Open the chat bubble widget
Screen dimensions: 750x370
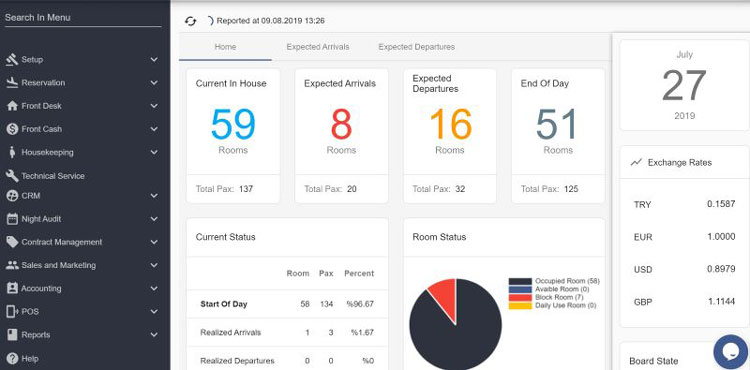[730, 352]
